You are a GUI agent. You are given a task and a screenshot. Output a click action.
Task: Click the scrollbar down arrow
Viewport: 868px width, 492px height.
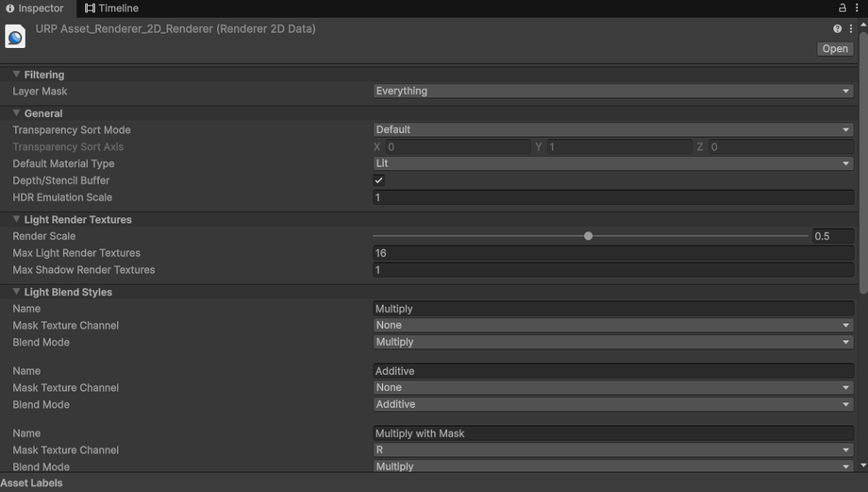coord(863,466)
